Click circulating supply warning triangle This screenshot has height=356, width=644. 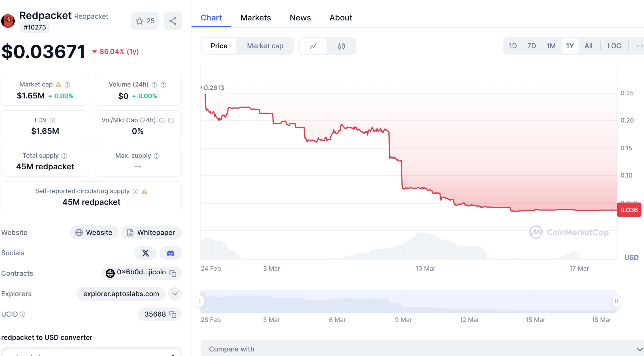pos(144,191)
